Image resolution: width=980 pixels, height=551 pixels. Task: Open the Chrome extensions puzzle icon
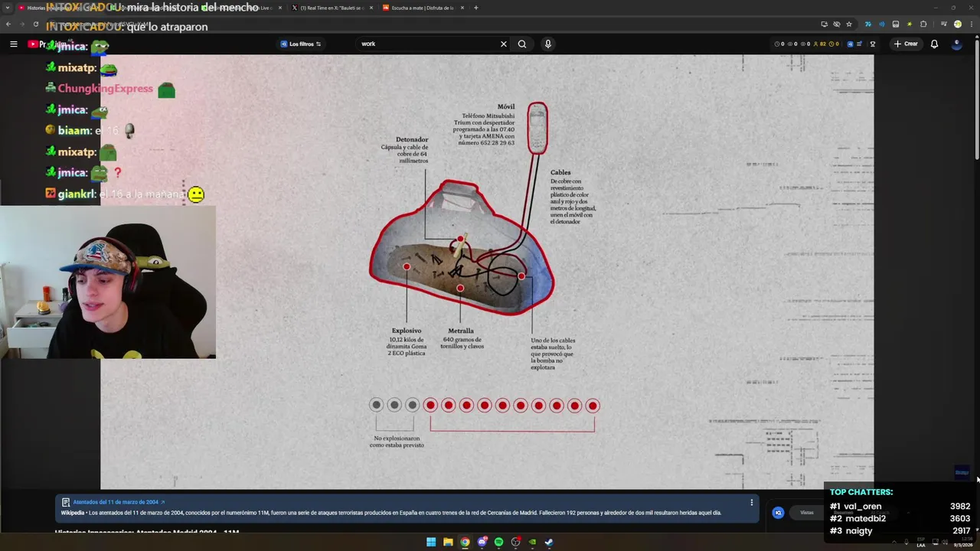pyautogui.click(x=922, y=24)
